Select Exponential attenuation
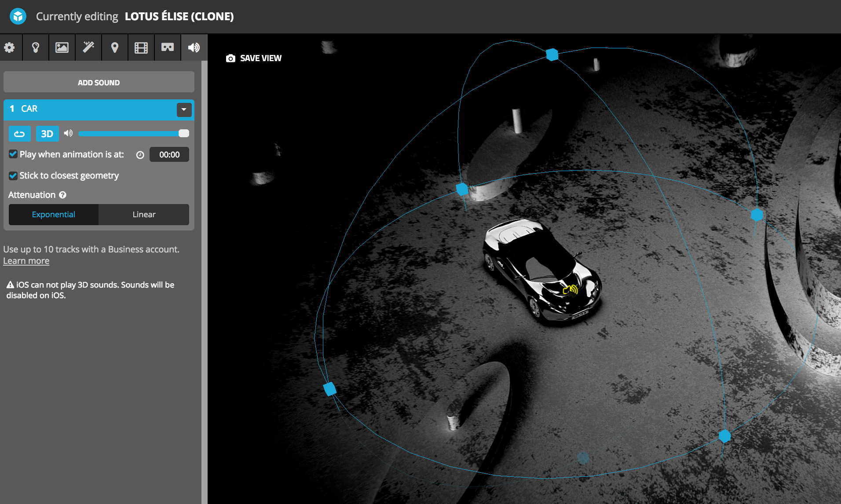Image resolution: width=841 pixels, height=504 pixels. (54, 215)
